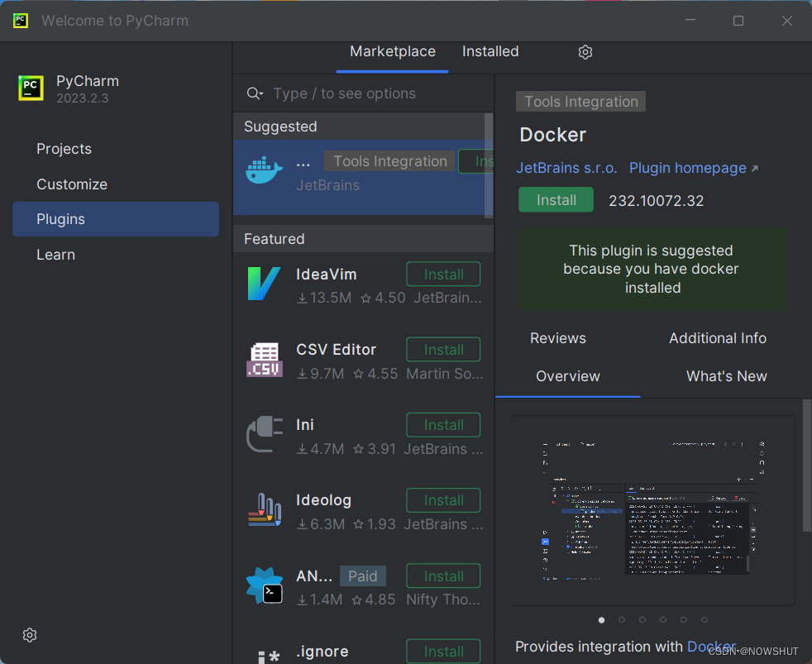Install Docker from the Suggested row button
Viewport: 812px width, 664px height.
tap(476, 161)
